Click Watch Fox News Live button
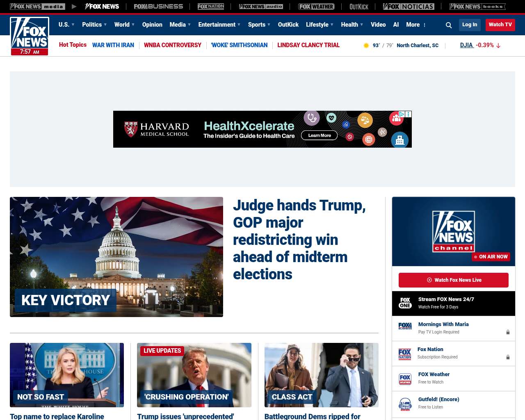The width and height of the screenshot is (525, 420). 454,280
